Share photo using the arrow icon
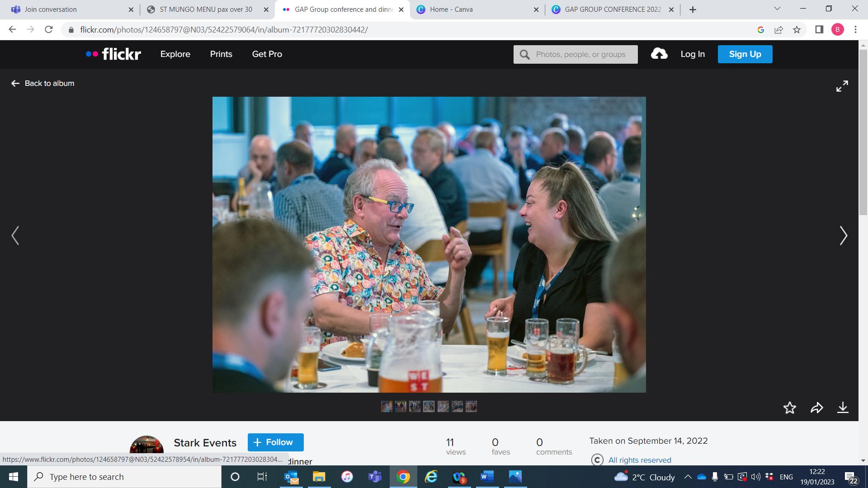Viewport: 868px width, 488px height. pos(816,408)
